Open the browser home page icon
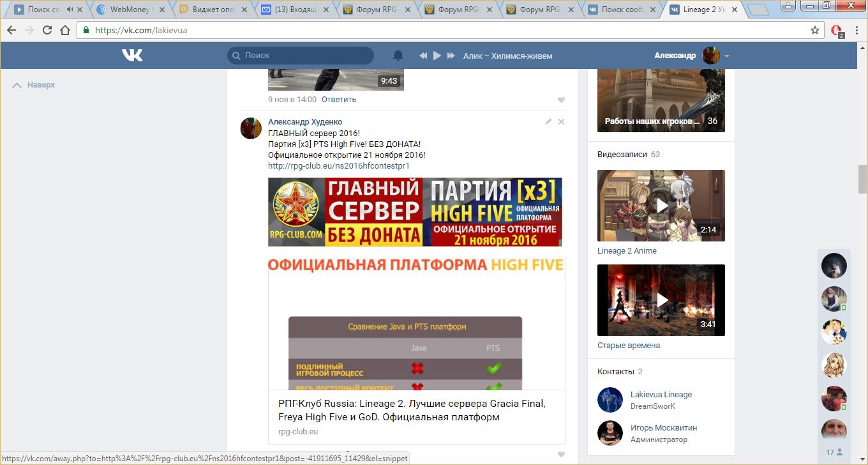 [x=65, y=30]
